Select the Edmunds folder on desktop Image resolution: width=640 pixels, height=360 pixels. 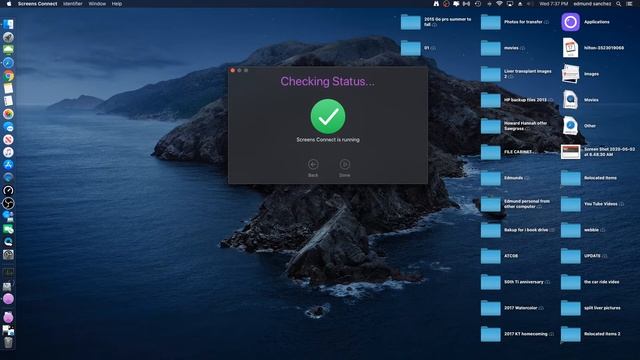(491, 178)
